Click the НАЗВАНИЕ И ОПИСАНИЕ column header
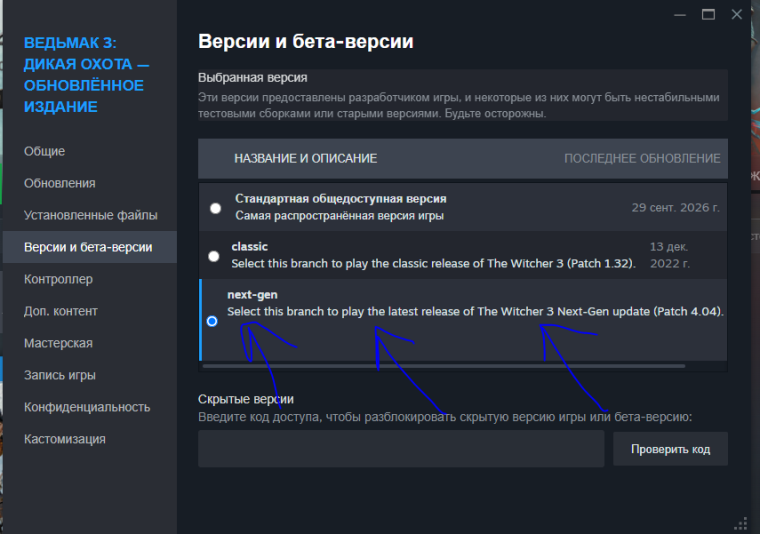The height and width of the screenshot is (534, 760). 305,158
